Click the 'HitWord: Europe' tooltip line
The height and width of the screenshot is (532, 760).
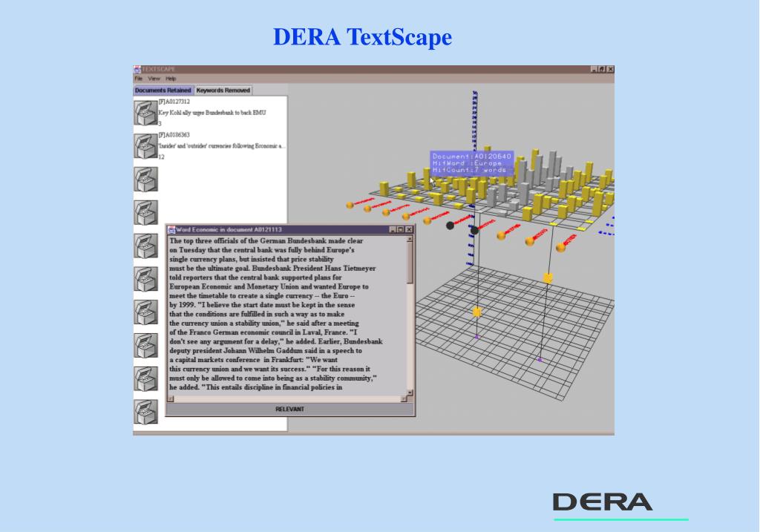[x=468, y=163]
